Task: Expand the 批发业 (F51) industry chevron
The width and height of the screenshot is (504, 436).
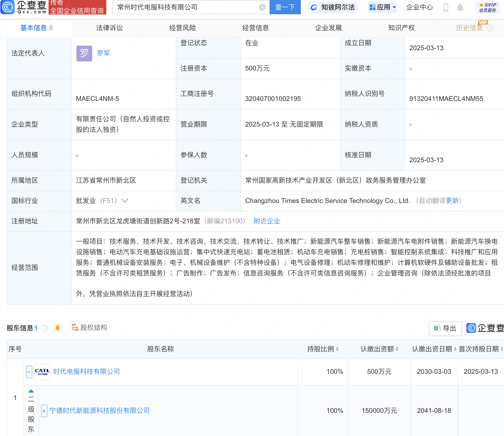Action: point(125,201)
